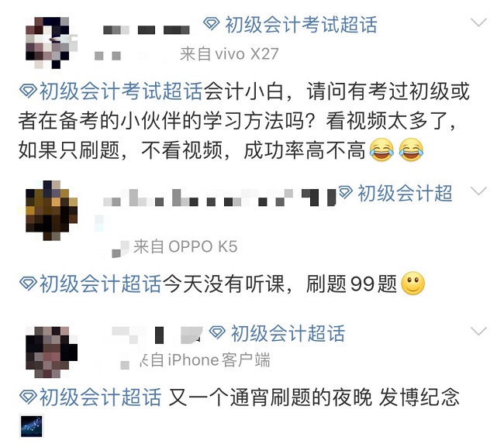The width and height of the screenshot is (504, 447).
Task: Click the truncated 初级会计超 tag on second post
Action: point(405,193)
